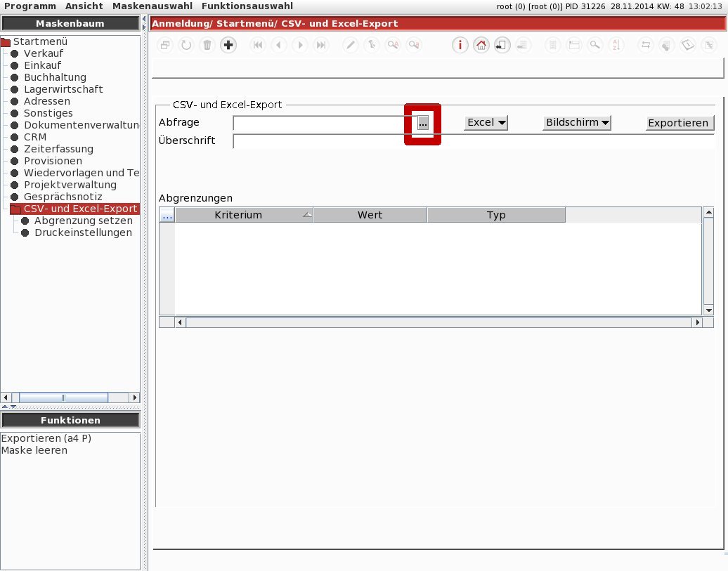This screenshot has width=728, height=571.
Task: Click the pencil edit icon
Action: tap(351, 45)
